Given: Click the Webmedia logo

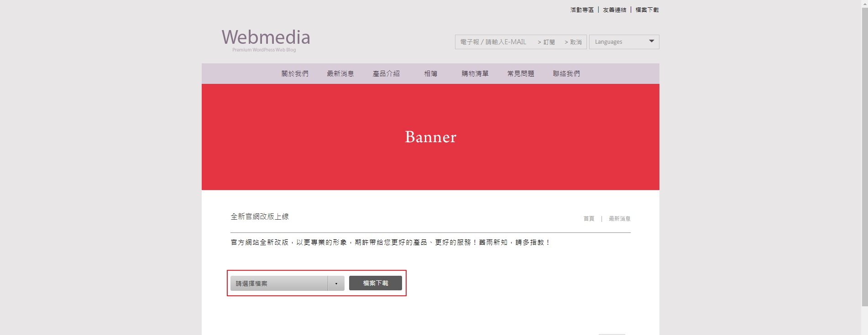Looking at the screenshot, I should tap(266, 39).
